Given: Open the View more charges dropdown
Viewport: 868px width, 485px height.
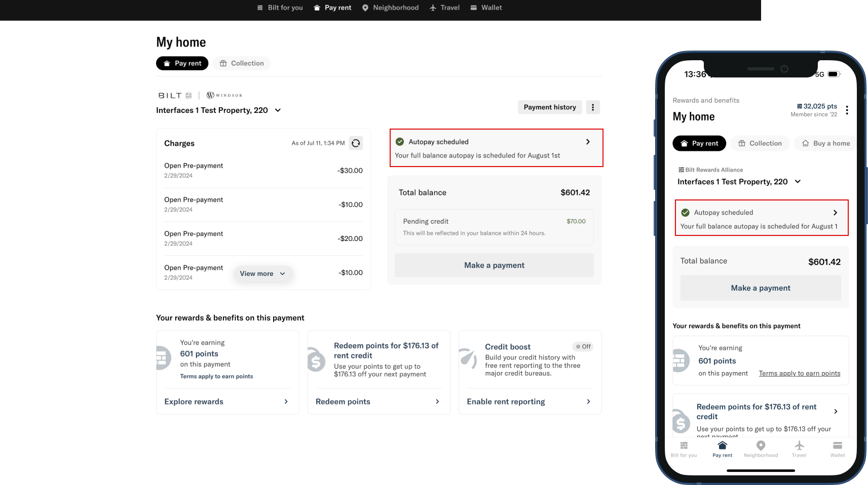Looking at the screenshot, I should (x=262, y=273).
